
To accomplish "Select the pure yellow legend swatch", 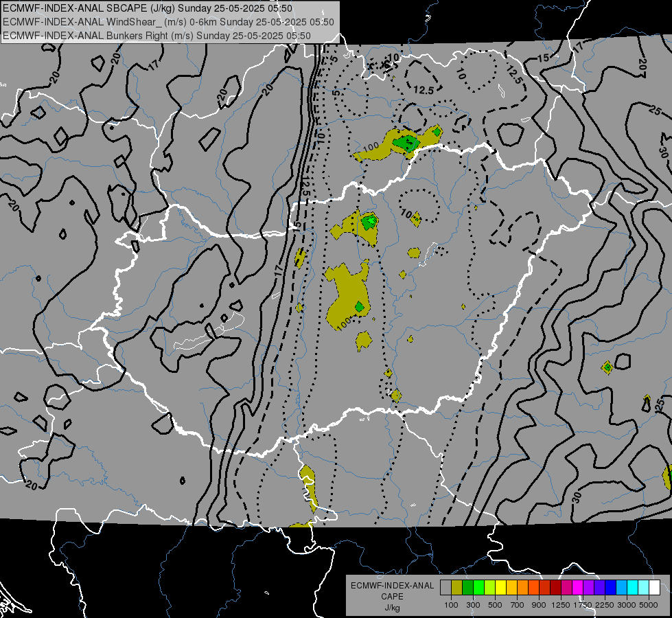I will (500, 587).
